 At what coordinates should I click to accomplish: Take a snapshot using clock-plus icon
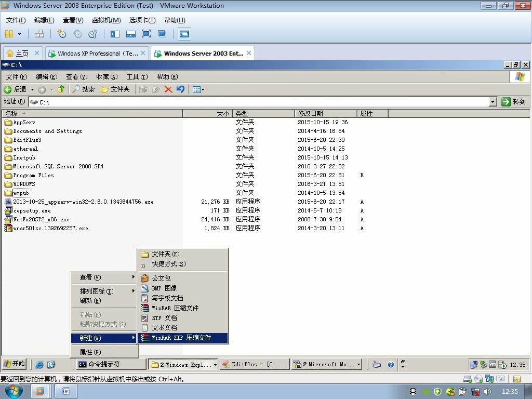tap(61, 34)
